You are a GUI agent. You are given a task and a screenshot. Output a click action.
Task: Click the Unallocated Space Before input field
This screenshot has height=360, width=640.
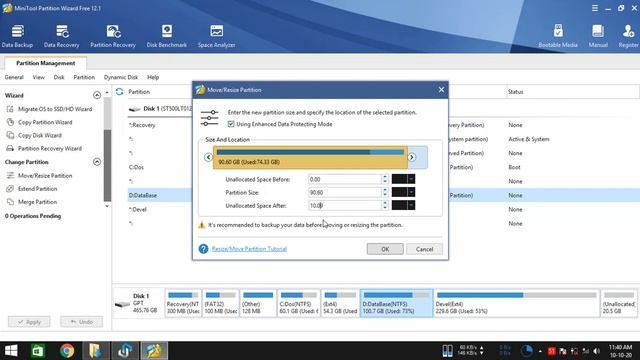click(345, 179)
